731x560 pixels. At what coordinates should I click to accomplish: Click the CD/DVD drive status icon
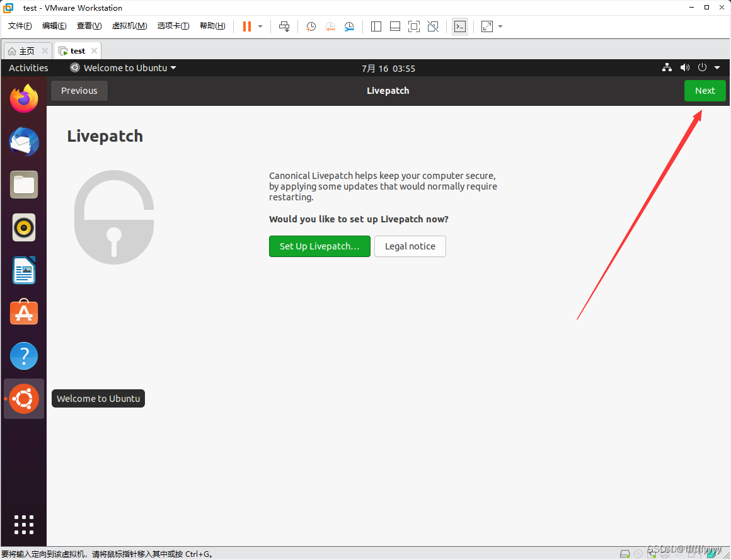(638, 554)
